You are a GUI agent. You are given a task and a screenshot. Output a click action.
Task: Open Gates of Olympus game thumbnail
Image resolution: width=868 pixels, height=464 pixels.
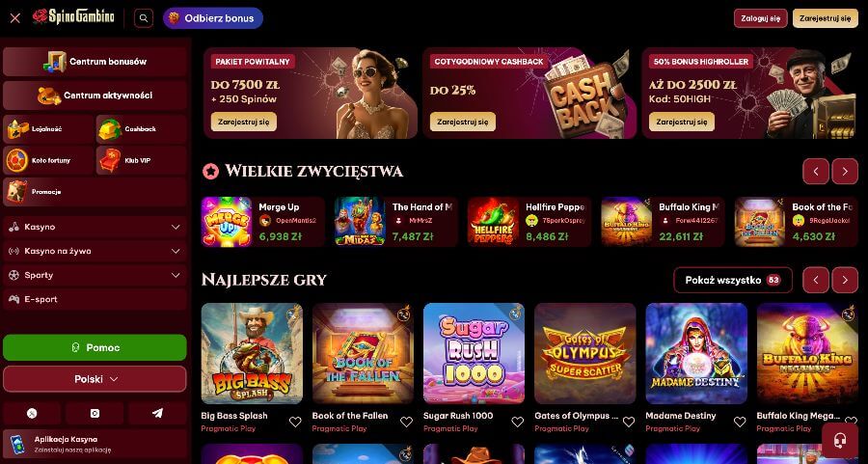point(585,353)
